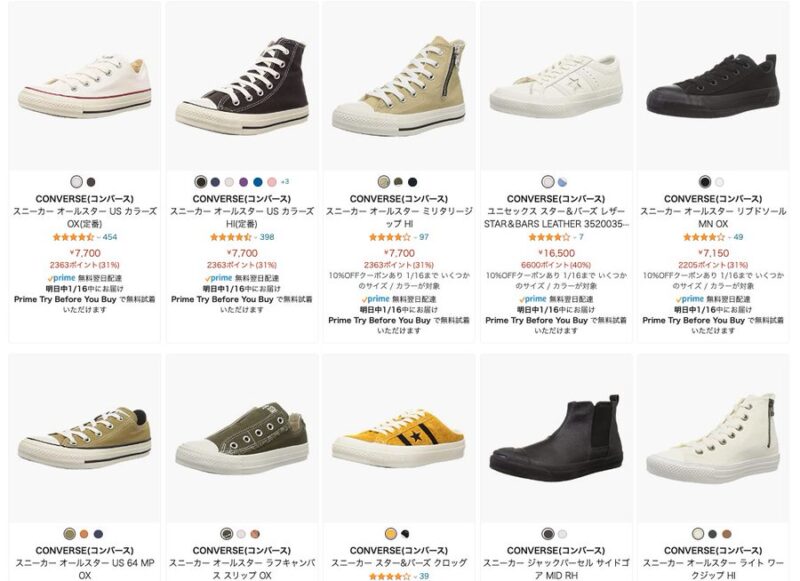Click the ¥16,500 price link
This screenshot has width=800, height=581.
coord(556,253)
